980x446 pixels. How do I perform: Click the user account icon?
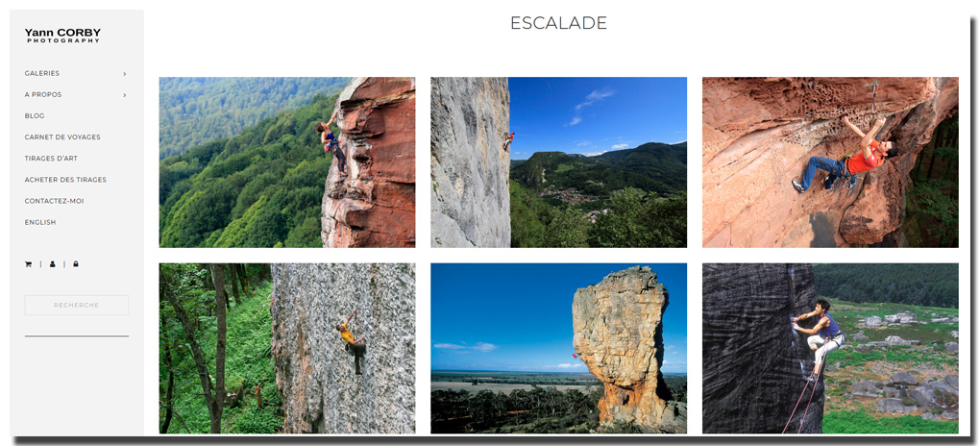click(x=53, y=264)
